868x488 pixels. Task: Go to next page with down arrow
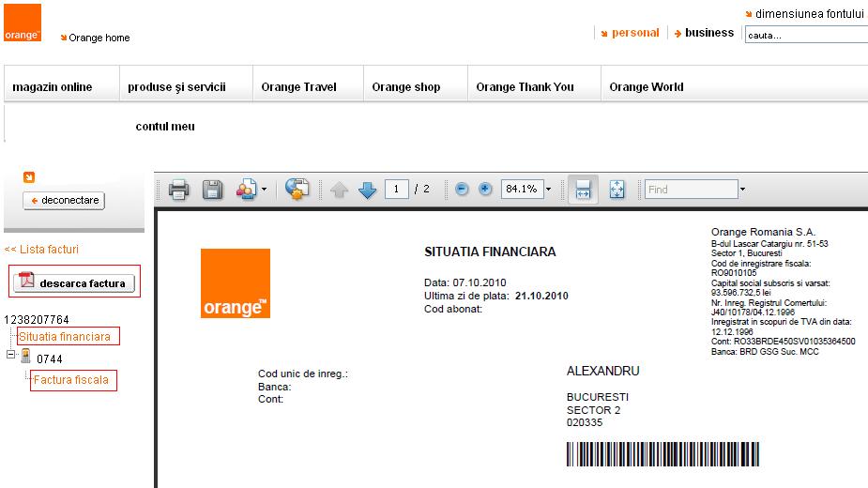[x=368, y=190]
